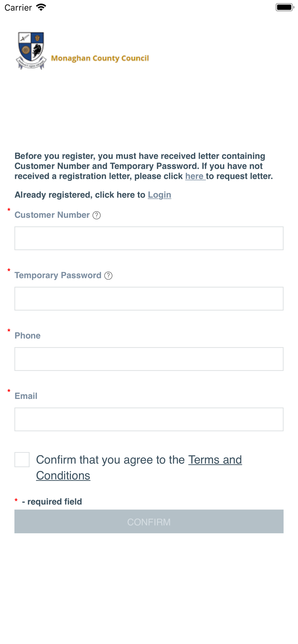Open the Login link
Screen dimensions: 298x644
tap(159, 195)
